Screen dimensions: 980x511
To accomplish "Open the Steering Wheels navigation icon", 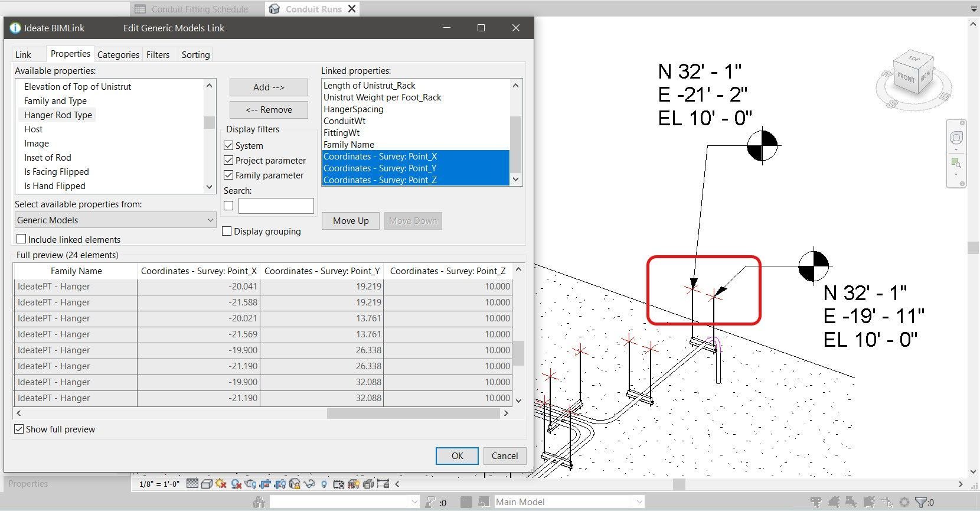I will [x=956, y=138].
